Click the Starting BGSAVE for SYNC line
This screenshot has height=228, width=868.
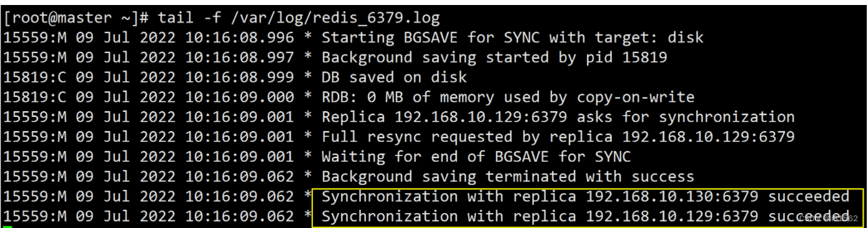point(353,37)
